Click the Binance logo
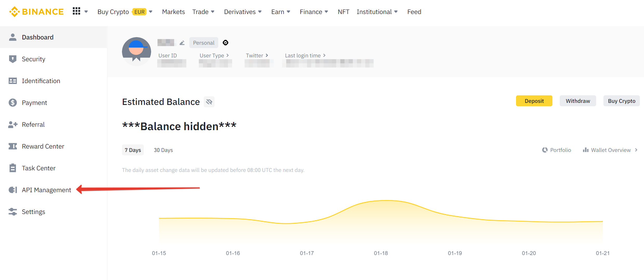644x280 pixels. tap(36, 12)
